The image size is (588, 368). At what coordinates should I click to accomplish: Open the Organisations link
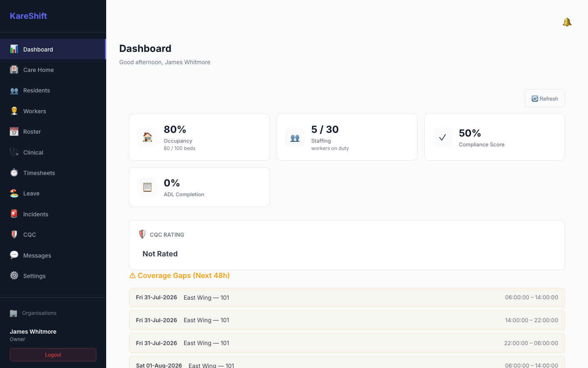[x=39, y=313]
